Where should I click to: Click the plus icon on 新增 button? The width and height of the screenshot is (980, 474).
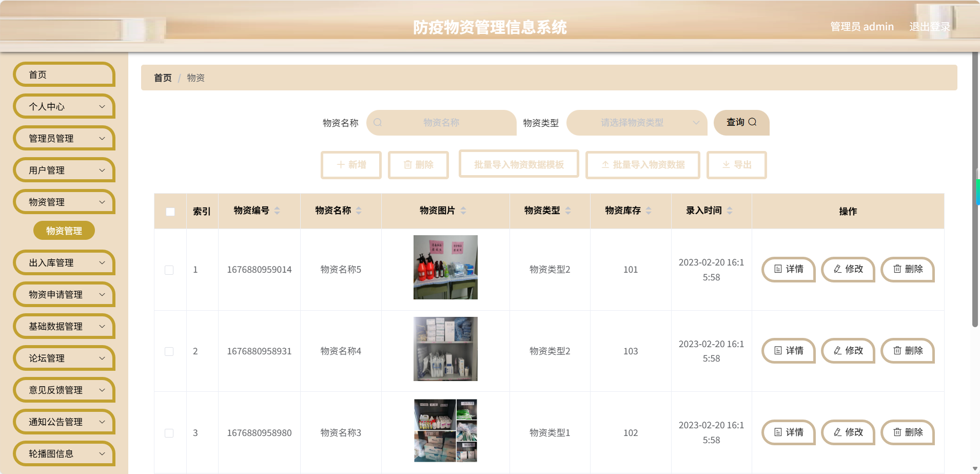pos(341,165)
